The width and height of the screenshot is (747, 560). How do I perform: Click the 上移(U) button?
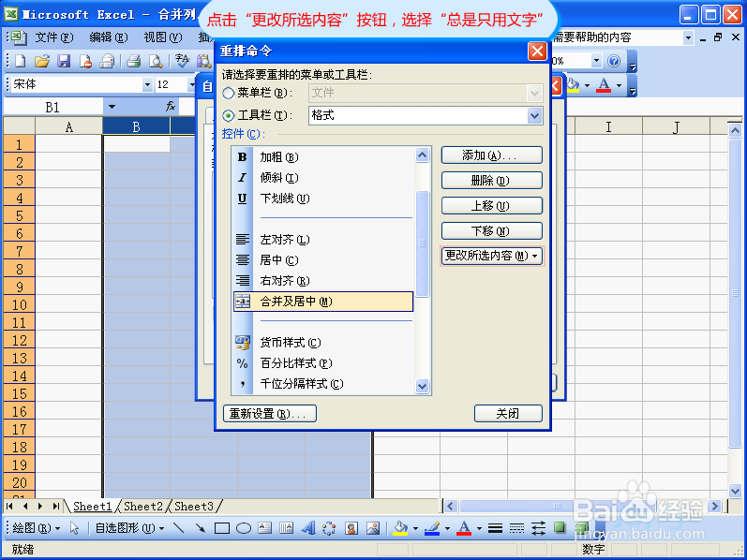492,206
